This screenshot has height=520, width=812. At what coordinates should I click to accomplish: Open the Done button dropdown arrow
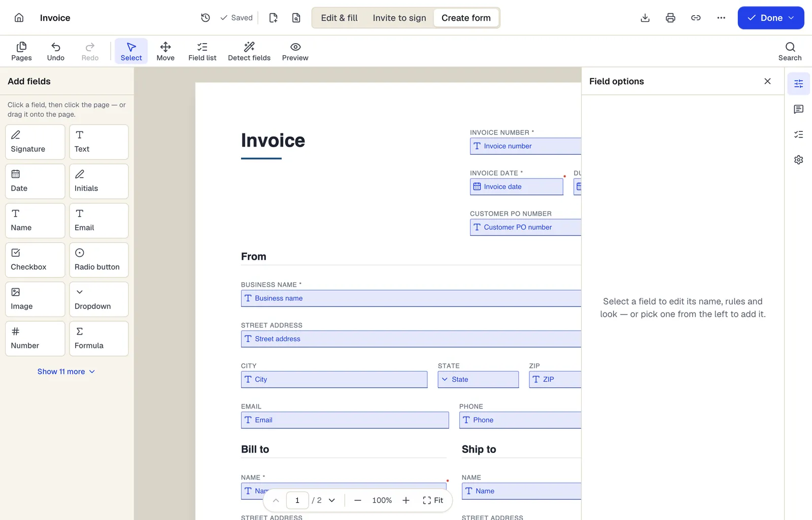[x=791, y=18]
